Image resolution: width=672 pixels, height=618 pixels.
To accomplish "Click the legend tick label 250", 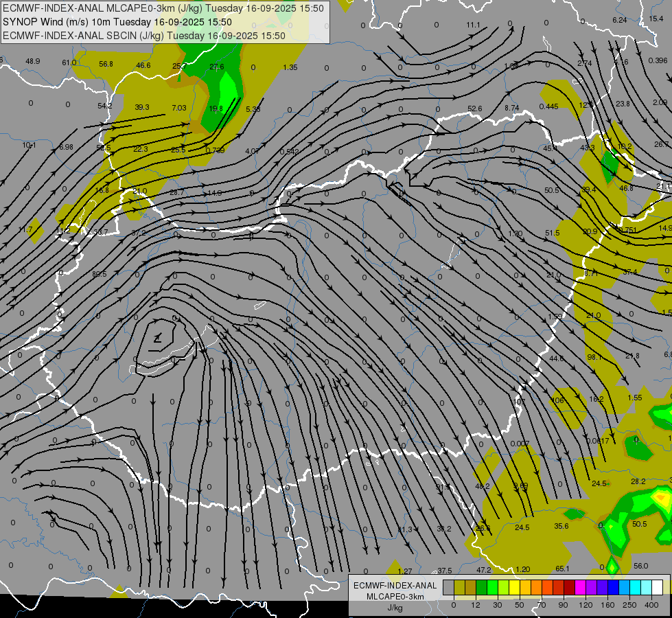I will click(x=629, y=605).
